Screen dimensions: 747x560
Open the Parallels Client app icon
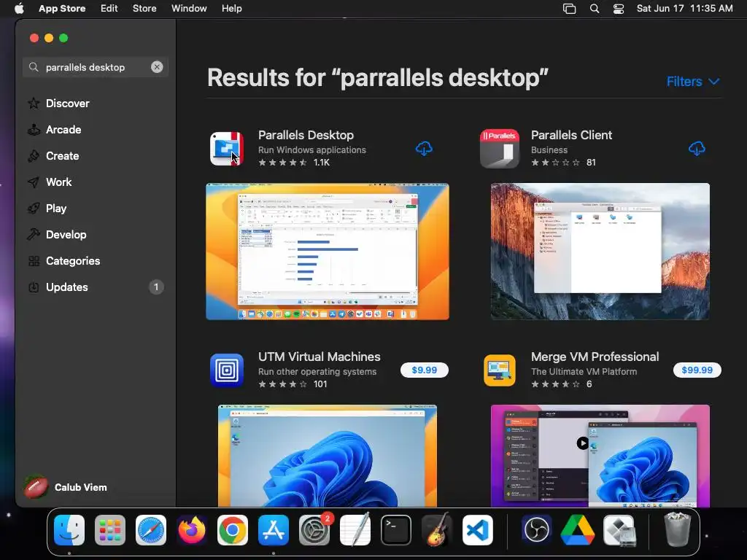(499, 149)
